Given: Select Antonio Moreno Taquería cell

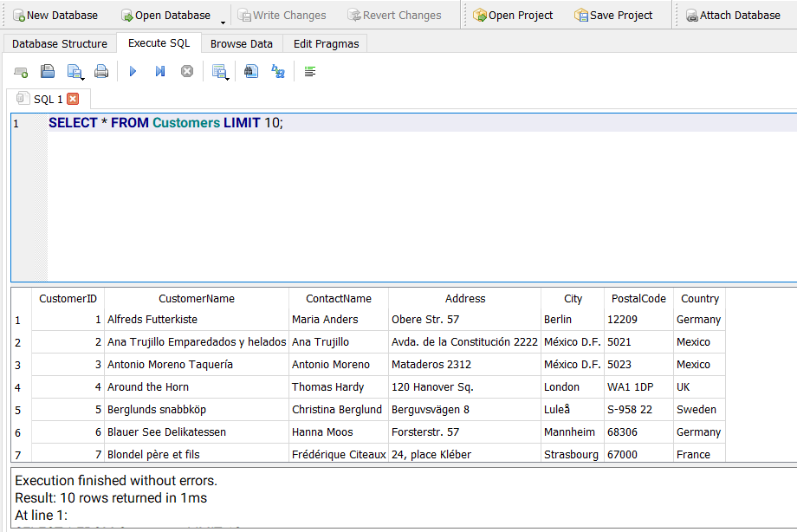Looking at the screenshot, I should click(x=197, y=365).
